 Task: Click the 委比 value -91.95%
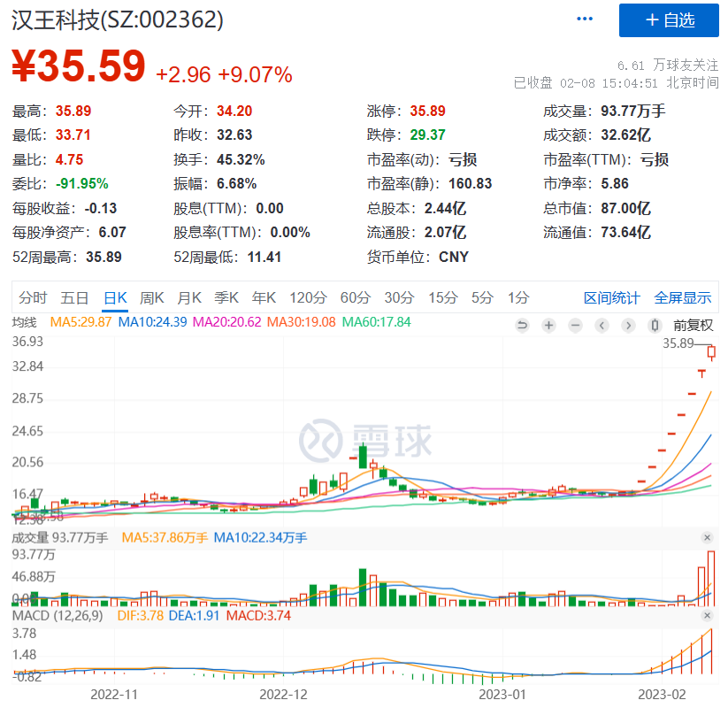[81, 184]
